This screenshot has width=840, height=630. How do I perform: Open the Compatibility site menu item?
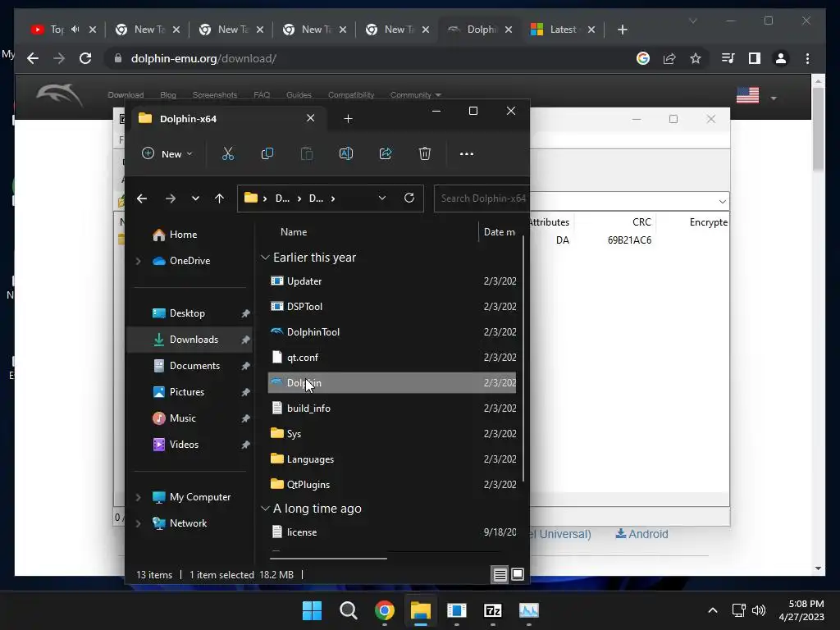351,95
